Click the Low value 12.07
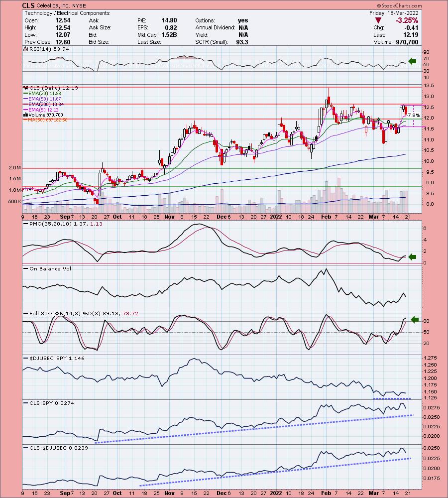The height and width of the screenshot is (498, 448). point(63,35)
